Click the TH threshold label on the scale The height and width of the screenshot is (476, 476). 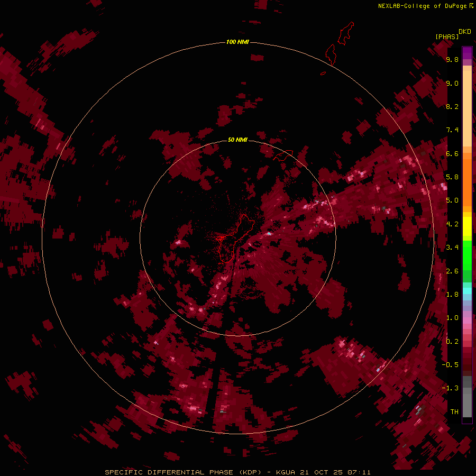tap(454, 412)
